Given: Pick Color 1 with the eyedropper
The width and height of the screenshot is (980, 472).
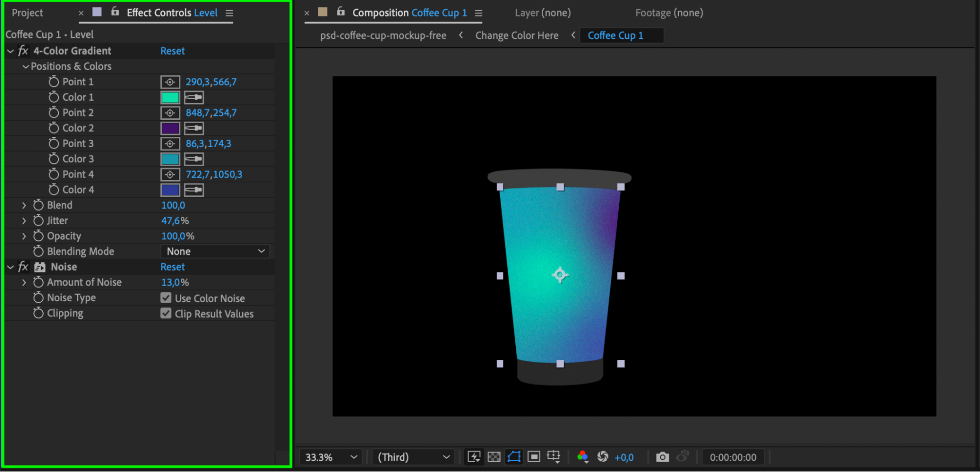Looking at the screenshot, I should tap(194, 98).
